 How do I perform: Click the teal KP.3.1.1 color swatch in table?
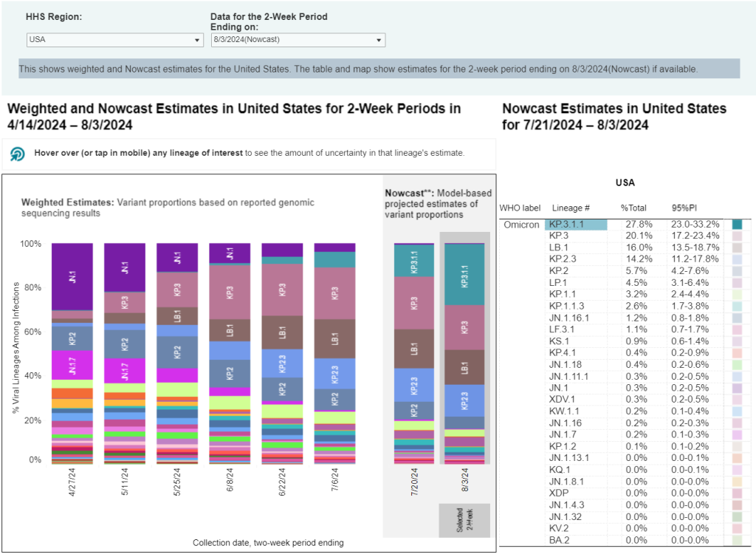coord(737,225)
